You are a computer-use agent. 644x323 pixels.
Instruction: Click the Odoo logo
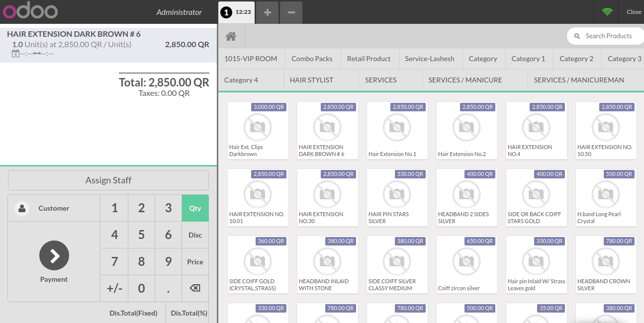[x=30, y=11]
